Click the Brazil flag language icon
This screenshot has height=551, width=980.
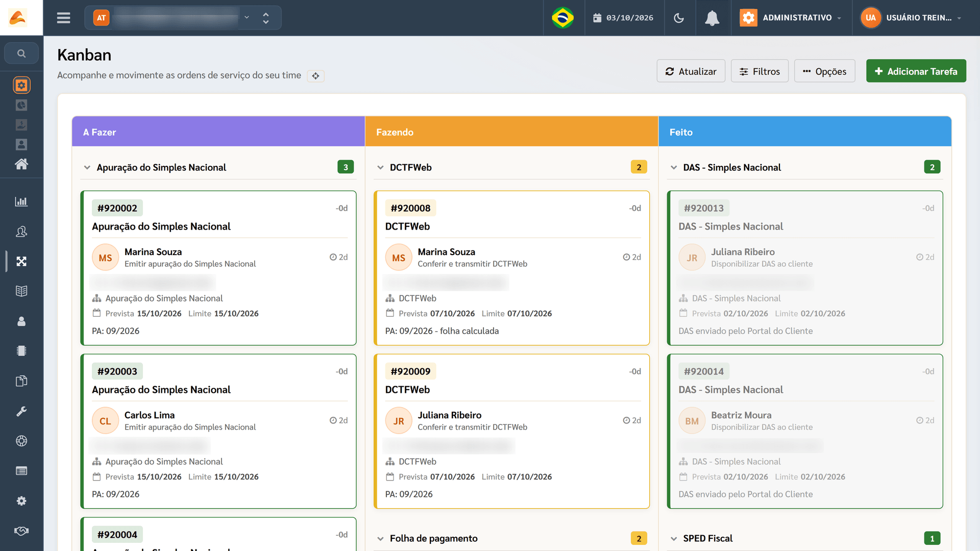coord(562,18)
